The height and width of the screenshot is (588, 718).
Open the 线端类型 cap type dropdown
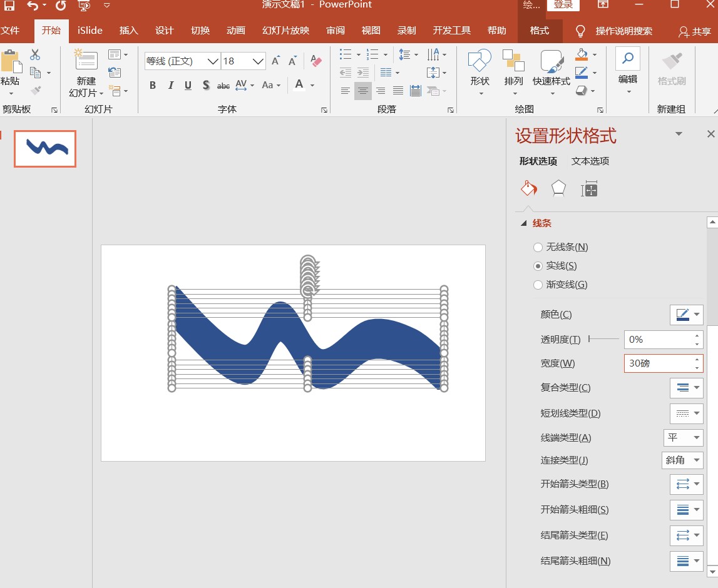683,438
